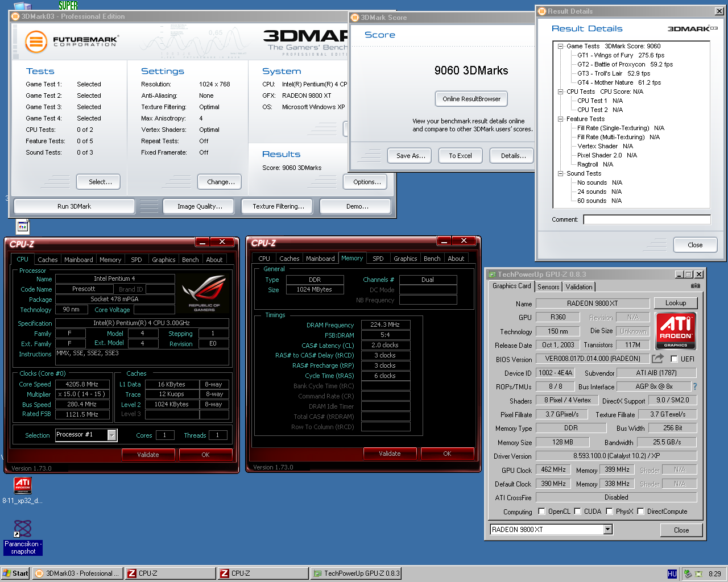Click To Excel button

point(460,156)
